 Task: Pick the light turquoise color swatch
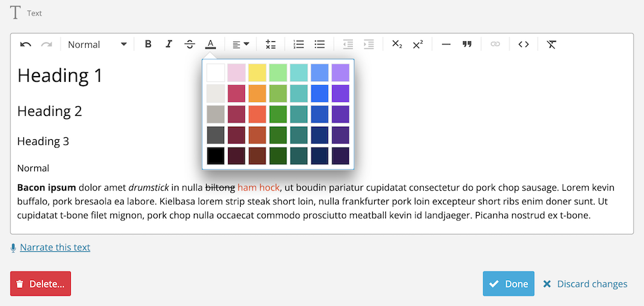299,73
